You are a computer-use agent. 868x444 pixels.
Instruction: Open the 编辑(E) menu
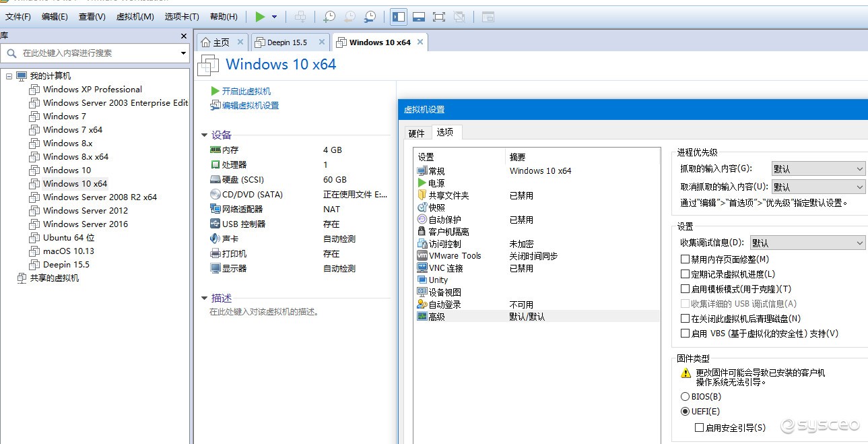[55, 17]
